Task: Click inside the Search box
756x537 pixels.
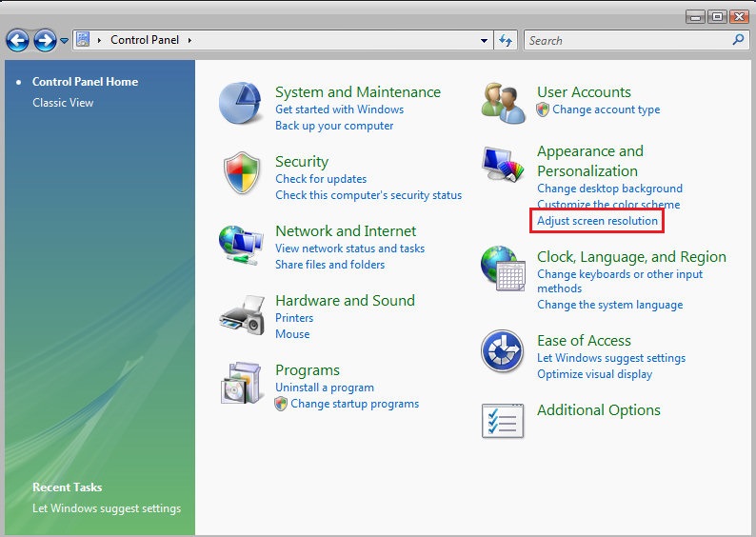Action: [628, 41]
